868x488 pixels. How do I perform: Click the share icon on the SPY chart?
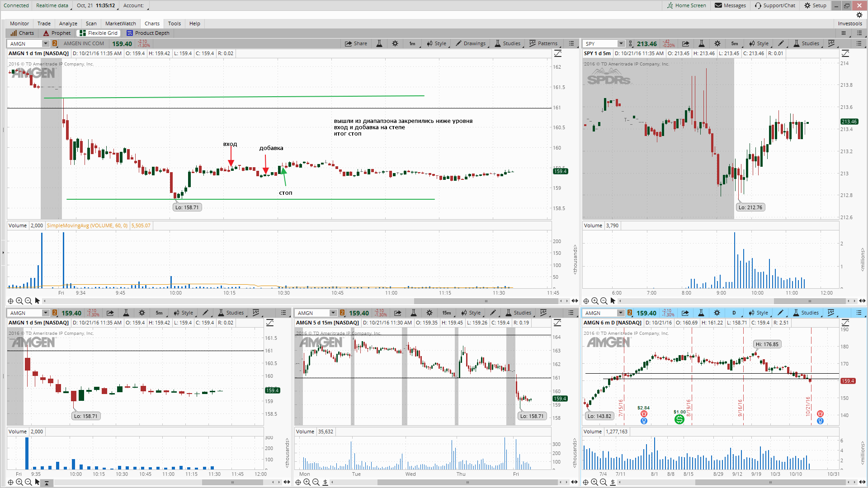tap(686, 44)
